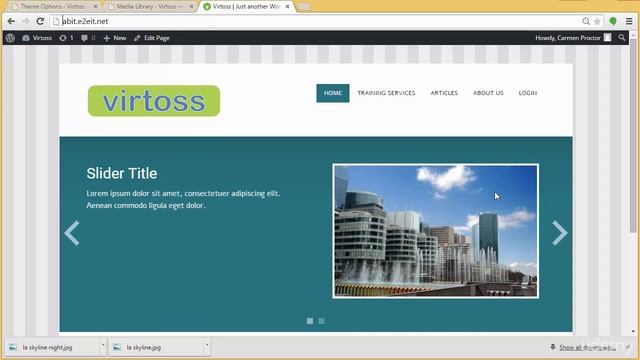Click the scrollbar down arrow

tap(633, 331)
